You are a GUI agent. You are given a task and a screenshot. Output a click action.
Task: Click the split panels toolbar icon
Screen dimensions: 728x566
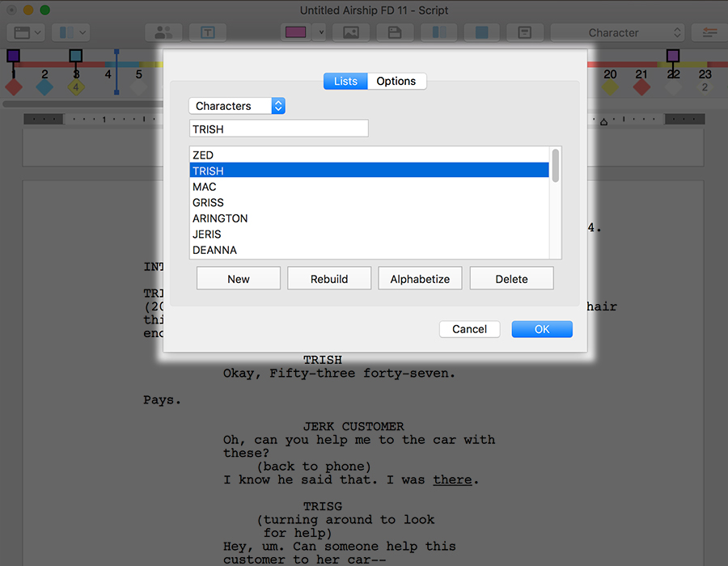(x=439, y=32)
